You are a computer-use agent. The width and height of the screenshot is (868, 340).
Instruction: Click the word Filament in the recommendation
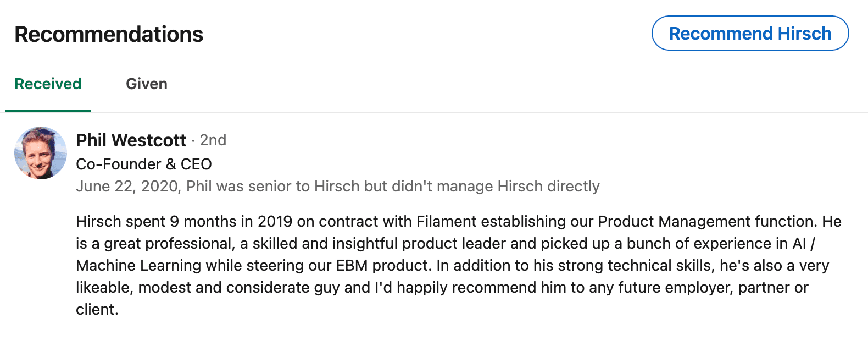[x=447, y=221]
